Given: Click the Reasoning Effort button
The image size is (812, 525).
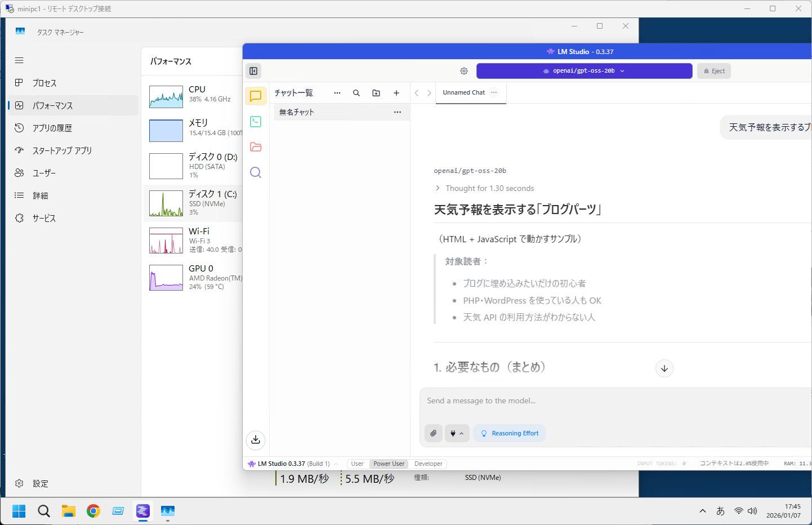Looking at the screenshot, I should (510, 433).
